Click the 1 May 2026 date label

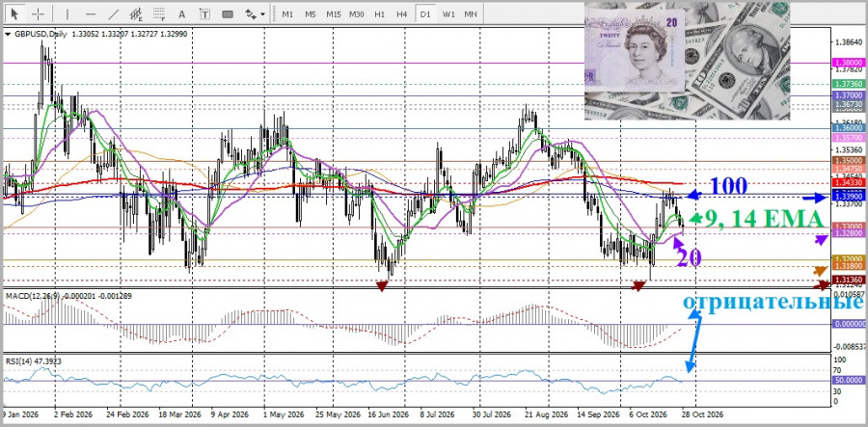pos(283,414)
